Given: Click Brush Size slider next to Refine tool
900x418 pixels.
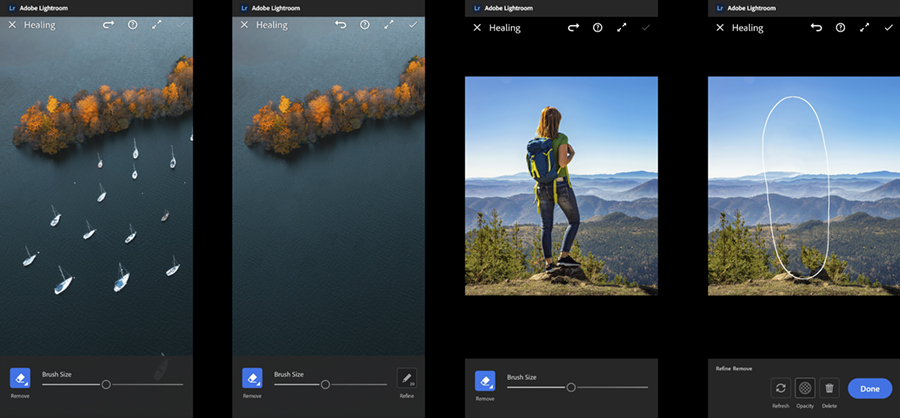Looking at the screenshot, I should (x=325, y=384).
